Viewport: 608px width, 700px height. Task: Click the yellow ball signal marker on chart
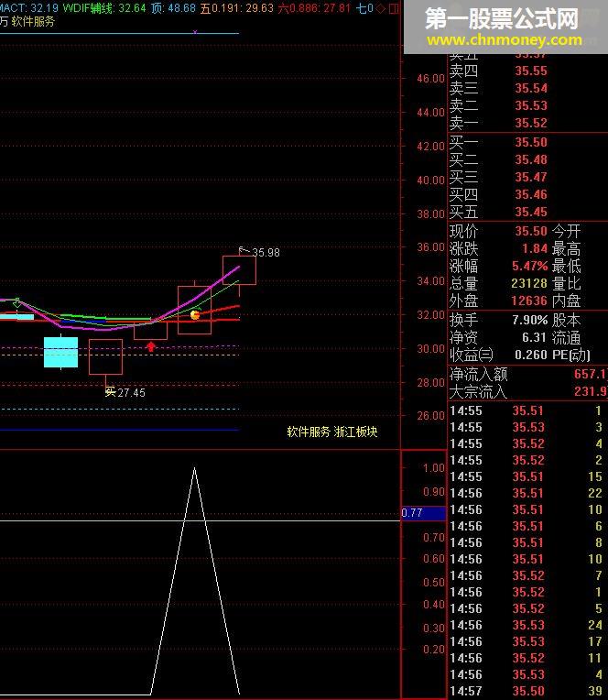click(195, 315)
